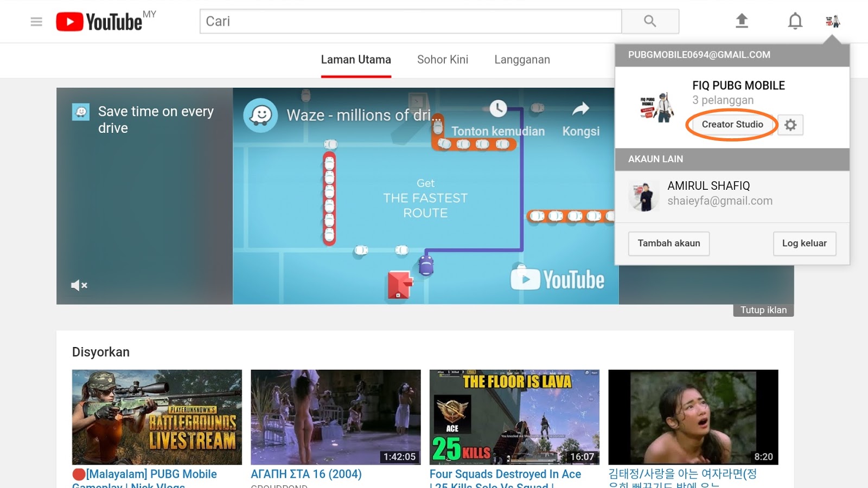Viewport: 868px width, 488px height.
Task: Close the ad with Tutup iklan
Action: click(x=763, y=310)
